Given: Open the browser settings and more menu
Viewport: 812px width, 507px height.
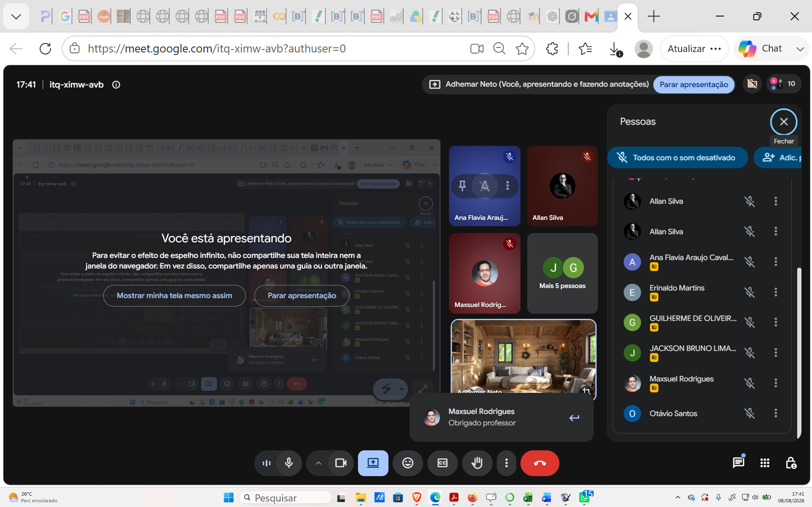Looking at the screenshot, I should click(x=716, y=49).
